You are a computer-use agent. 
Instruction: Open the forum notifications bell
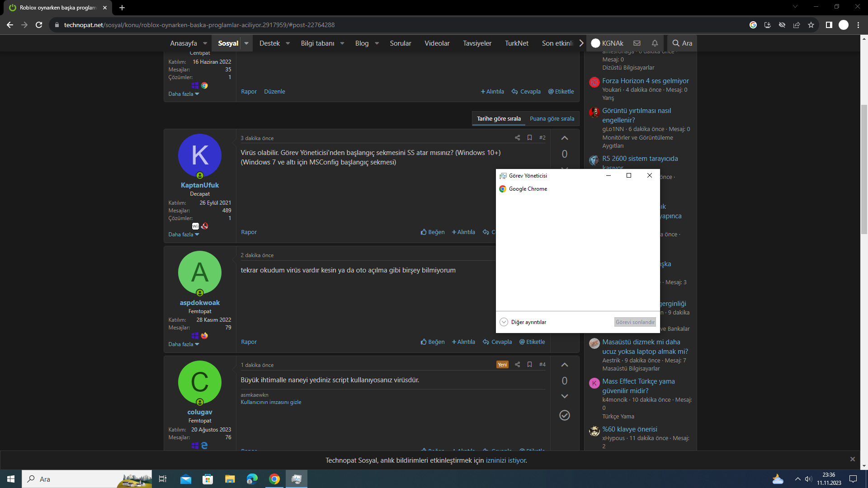[x=655, y=43]
